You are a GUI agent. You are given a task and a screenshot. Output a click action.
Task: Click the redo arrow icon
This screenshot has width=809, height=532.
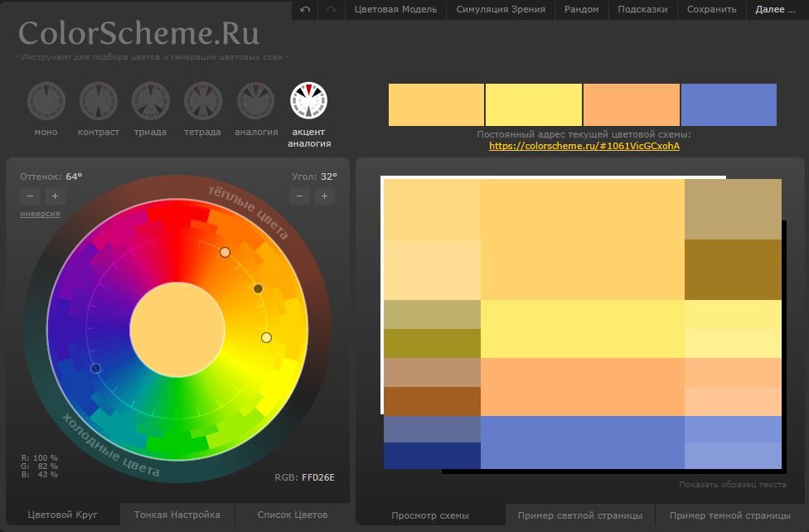point(332,9)
